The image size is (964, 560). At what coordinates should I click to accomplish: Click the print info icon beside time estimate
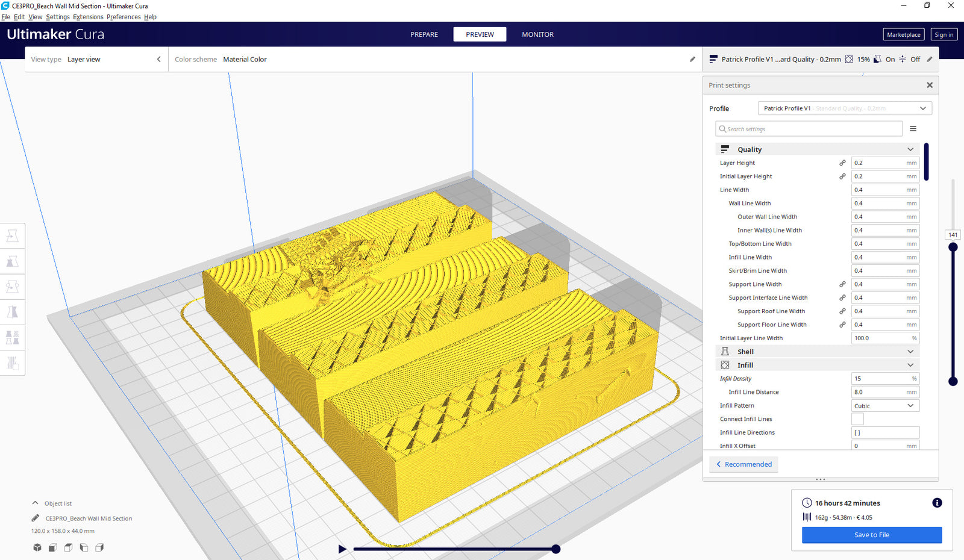point(937,503)
